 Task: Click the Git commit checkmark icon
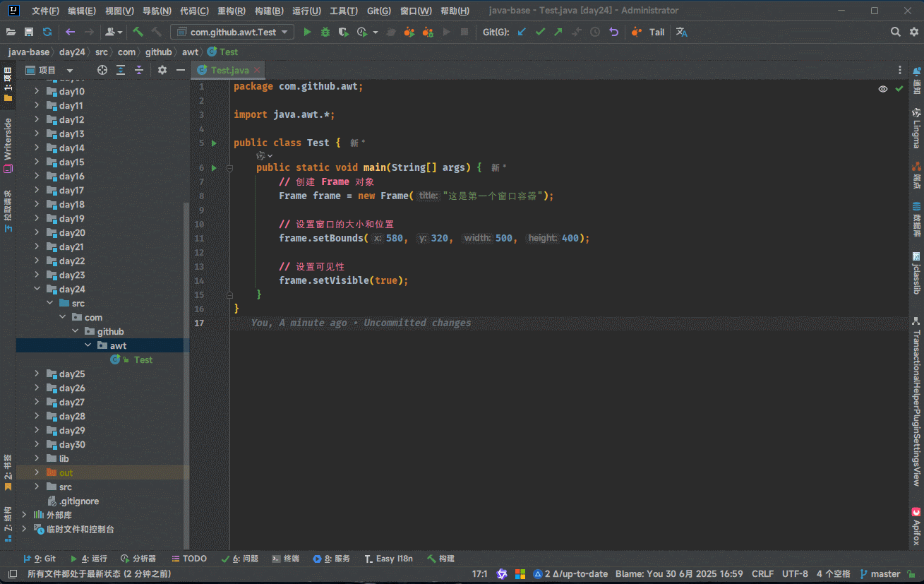pyautogui.click(x=540, y=32)
